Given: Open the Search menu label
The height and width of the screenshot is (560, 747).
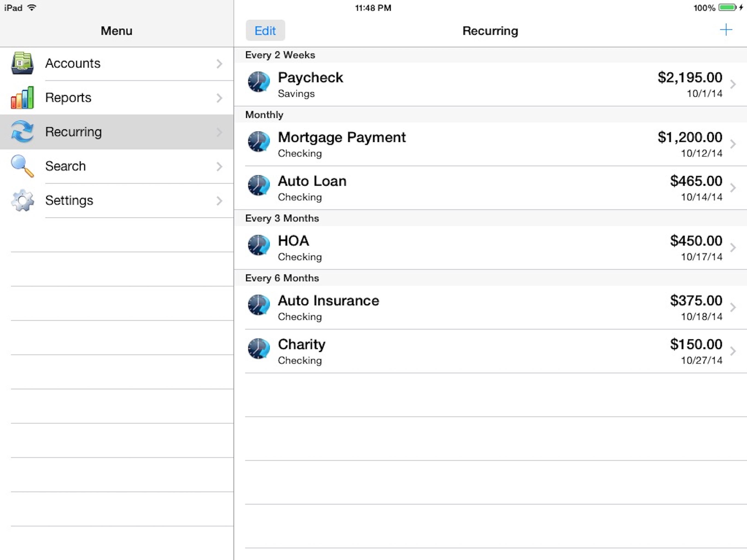Looking at the screenshot, I should 66,166.
